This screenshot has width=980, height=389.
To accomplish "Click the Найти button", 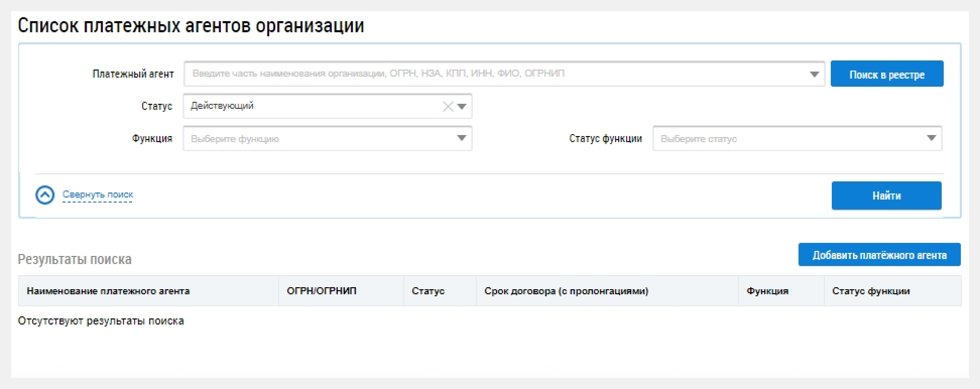I will tap(886, 196).
